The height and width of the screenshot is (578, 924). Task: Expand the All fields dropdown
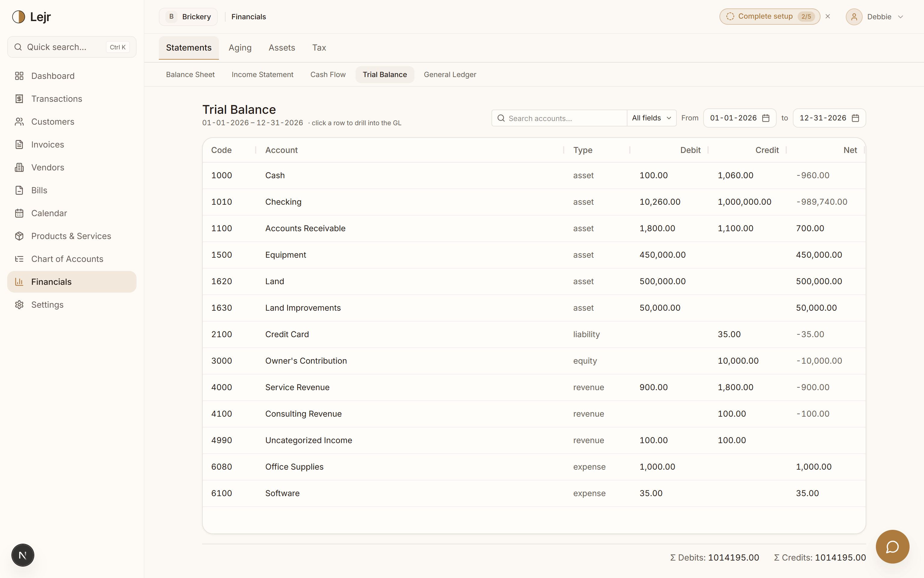coord(651,118)
